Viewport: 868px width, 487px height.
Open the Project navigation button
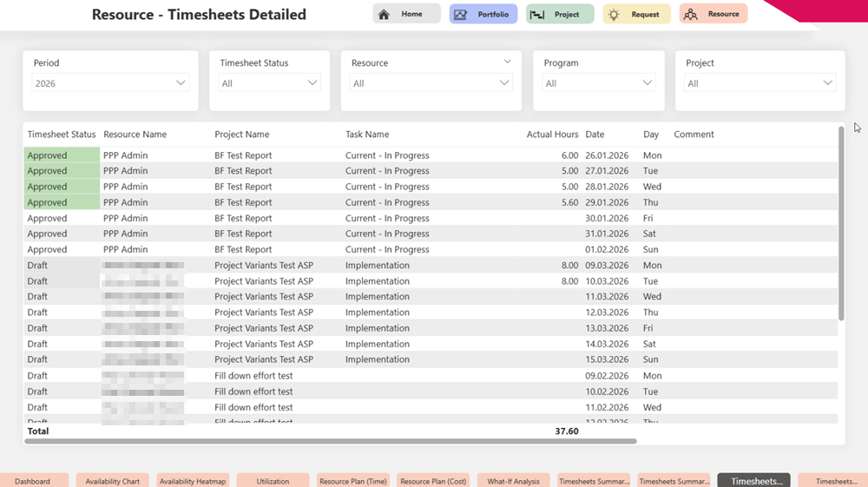click(x=560, y=14)
